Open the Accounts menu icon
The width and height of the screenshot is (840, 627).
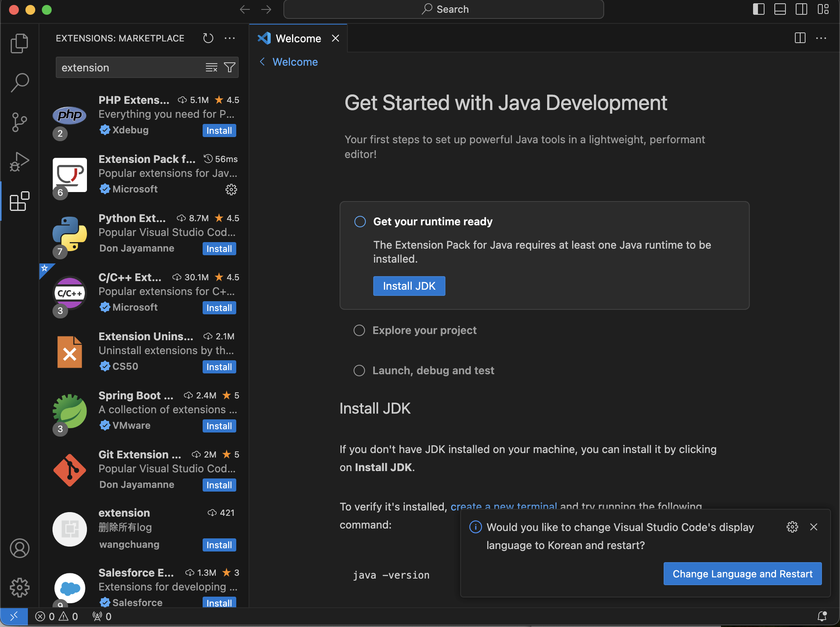coord(19,548)
